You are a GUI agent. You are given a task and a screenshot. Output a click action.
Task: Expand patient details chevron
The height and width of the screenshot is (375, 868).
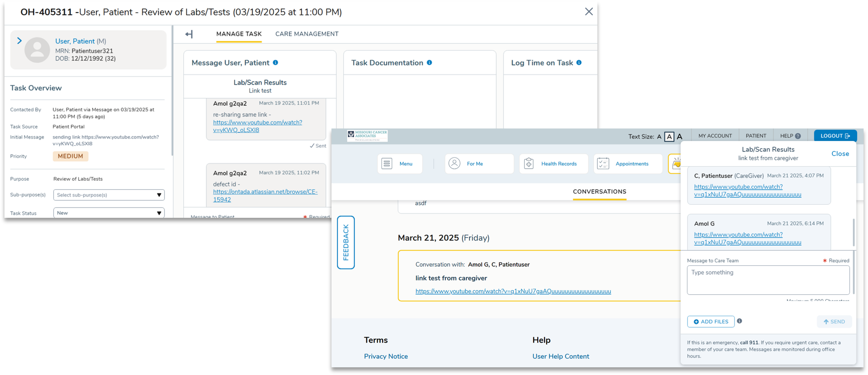tap(19, 41)
